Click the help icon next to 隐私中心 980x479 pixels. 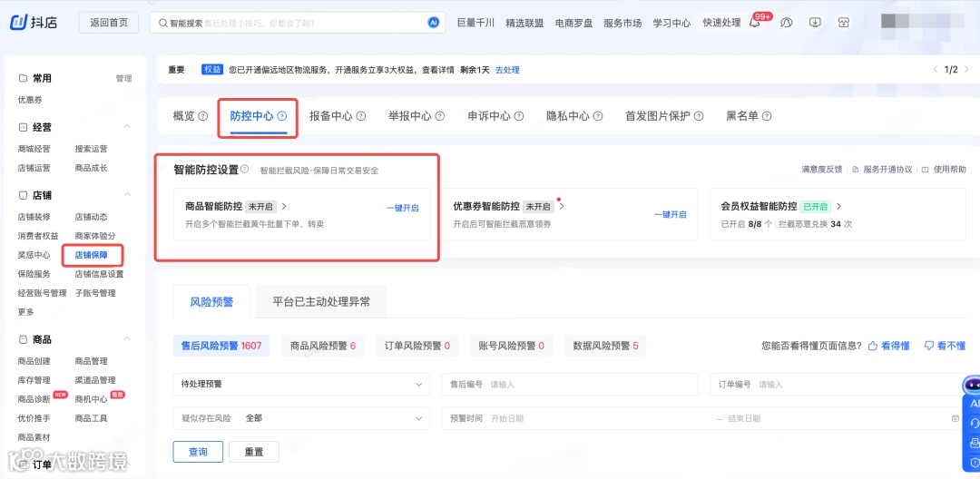(x=598, y=116)
